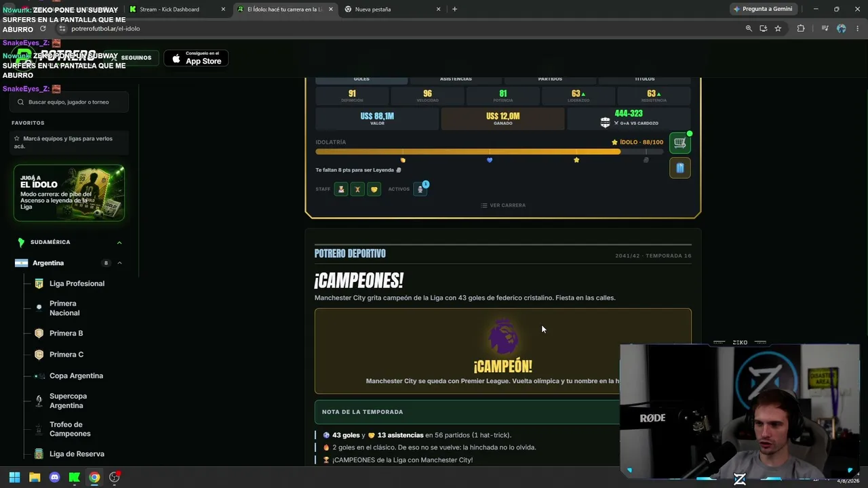Click the star milestone on Idolatría bar
Screen dimensions: 868x488
576,160
